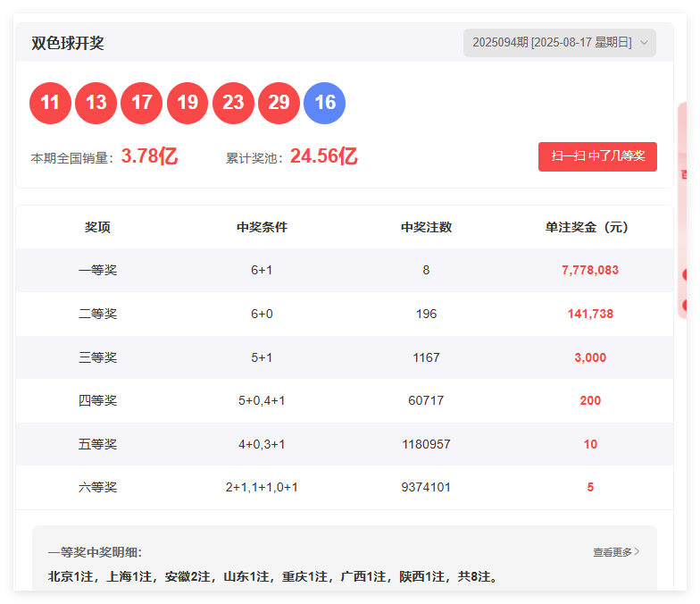Select red ball number 23
The height and width of the screenshot is (604, 700).
coord(233,103)
